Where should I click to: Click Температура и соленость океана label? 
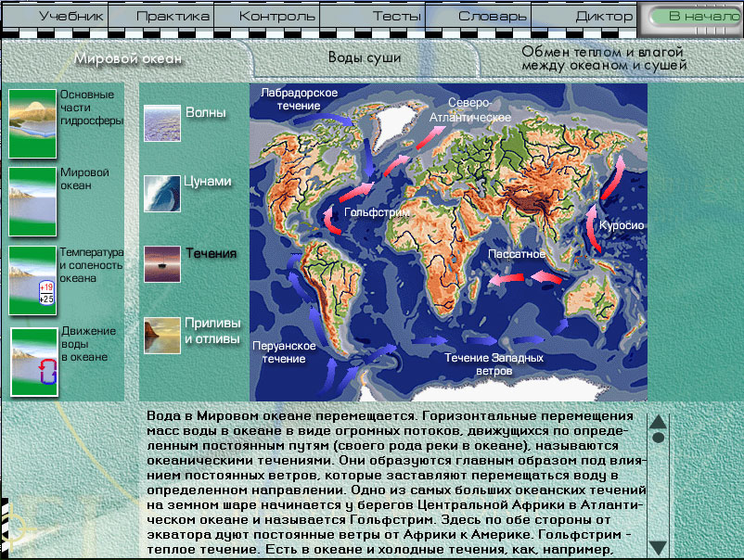pyautogui.click(x=91, y=265)
